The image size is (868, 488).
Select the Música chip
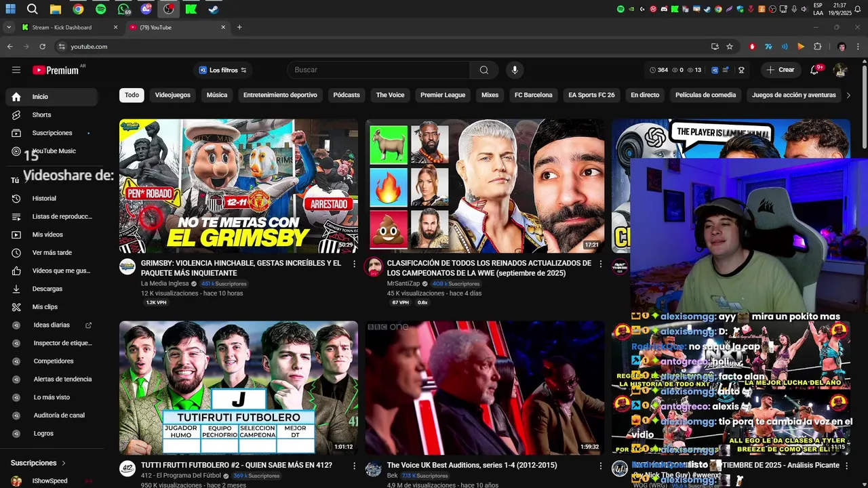click(217, 95)
